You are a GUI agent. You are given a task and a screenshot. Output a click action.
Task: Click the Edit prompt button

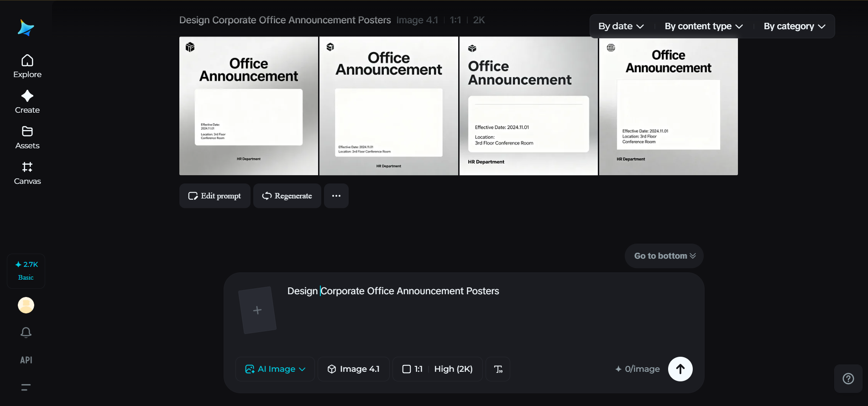[x=214, y=196]
